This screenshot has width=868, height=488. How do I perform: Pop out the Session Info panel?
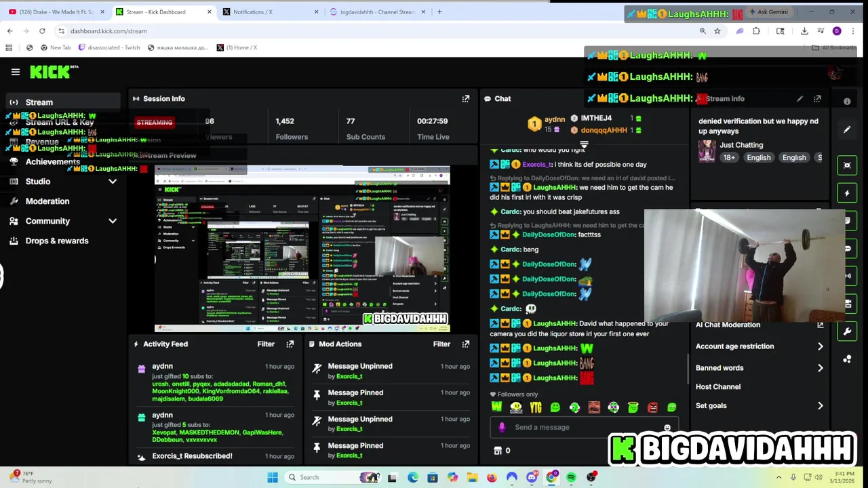(465, 99)
